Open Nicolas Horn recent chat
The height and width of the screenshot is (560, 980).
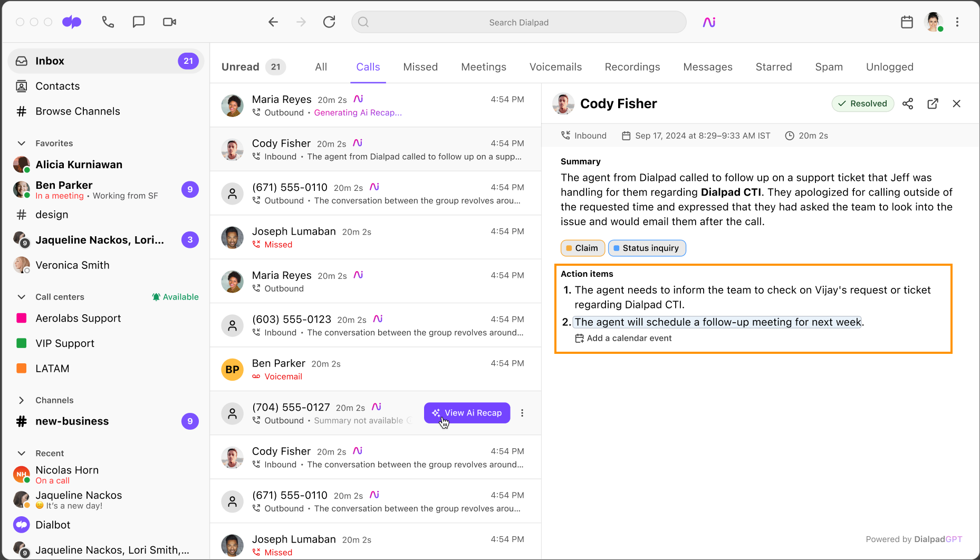pyautogui.click(x=105, y=475)
